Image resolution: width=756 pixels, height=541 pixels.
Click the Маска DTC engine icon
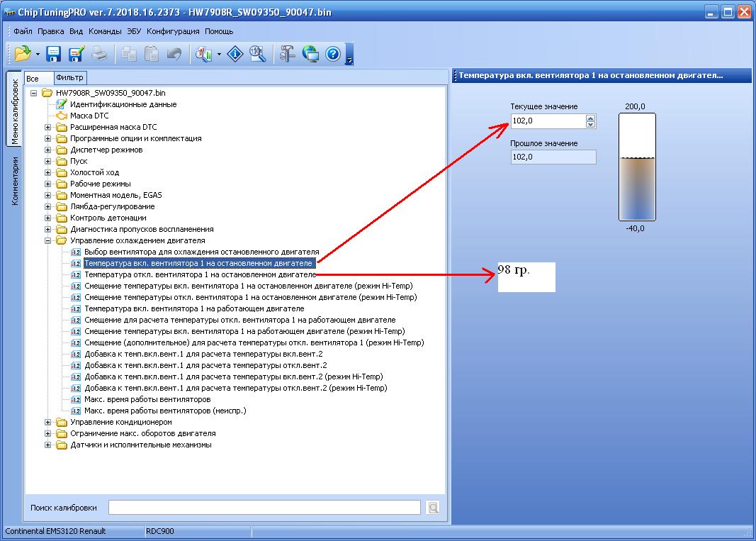(x=61, y=116)
